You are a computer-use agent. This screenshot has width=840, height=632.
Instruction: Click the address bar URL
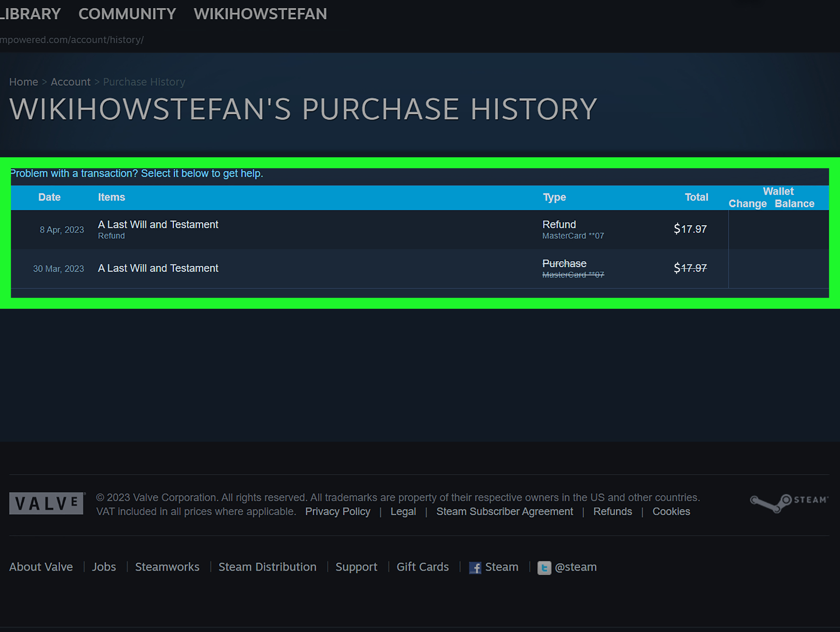click(72, 39)
